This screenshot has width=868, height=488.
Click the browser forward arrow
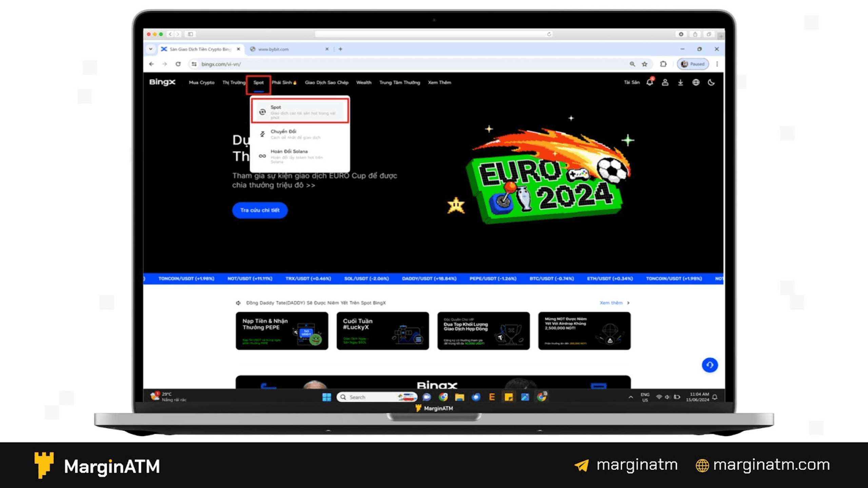tap(164, 64)
